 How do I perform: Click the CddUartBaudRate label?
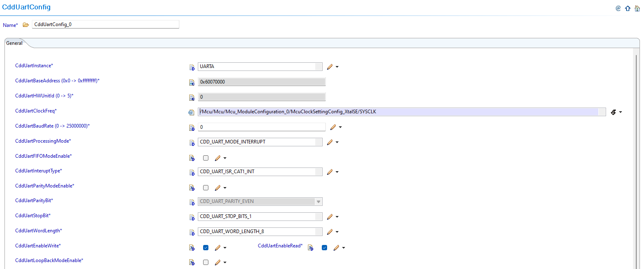pos(52,126)
